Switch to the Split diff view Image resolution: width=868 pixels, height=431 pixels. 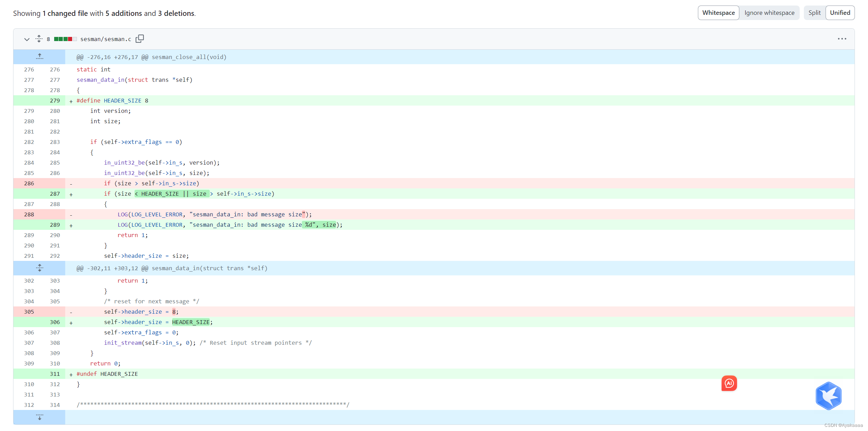point(814,13)
